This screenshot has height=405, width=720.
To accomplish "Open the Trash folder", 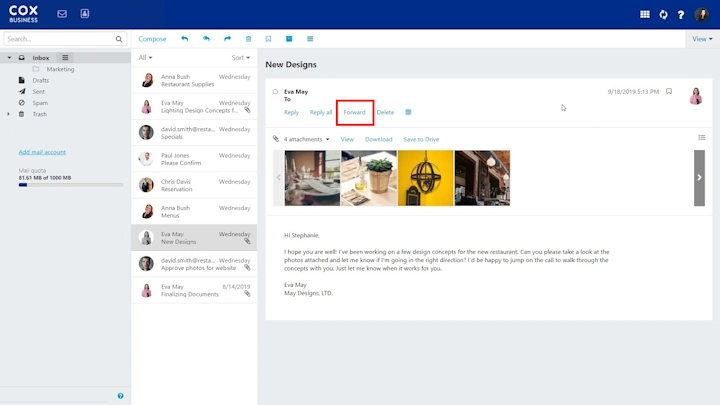I will pyautogui.click(x=39, y=114).
